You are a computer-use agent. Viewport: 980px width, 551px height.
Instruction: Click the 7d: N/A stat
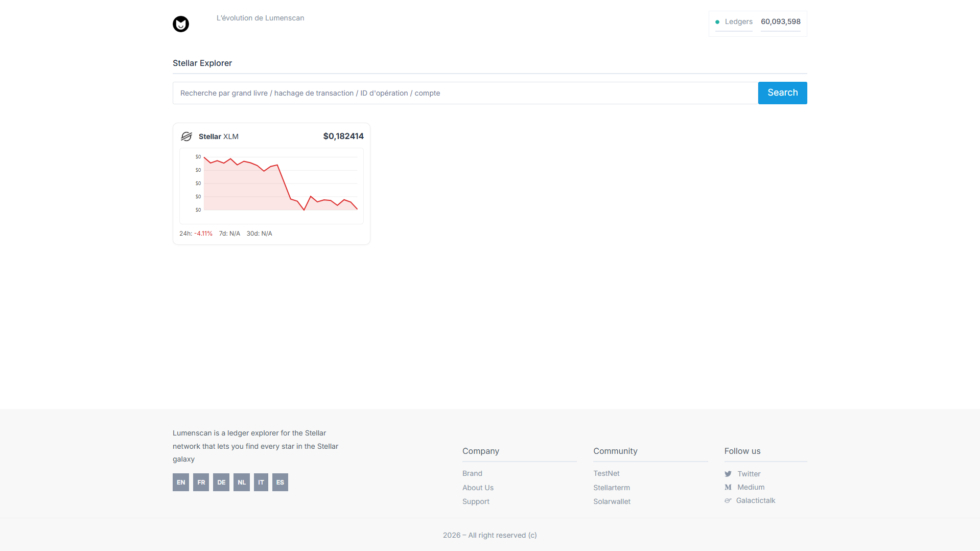pos(229,234)
